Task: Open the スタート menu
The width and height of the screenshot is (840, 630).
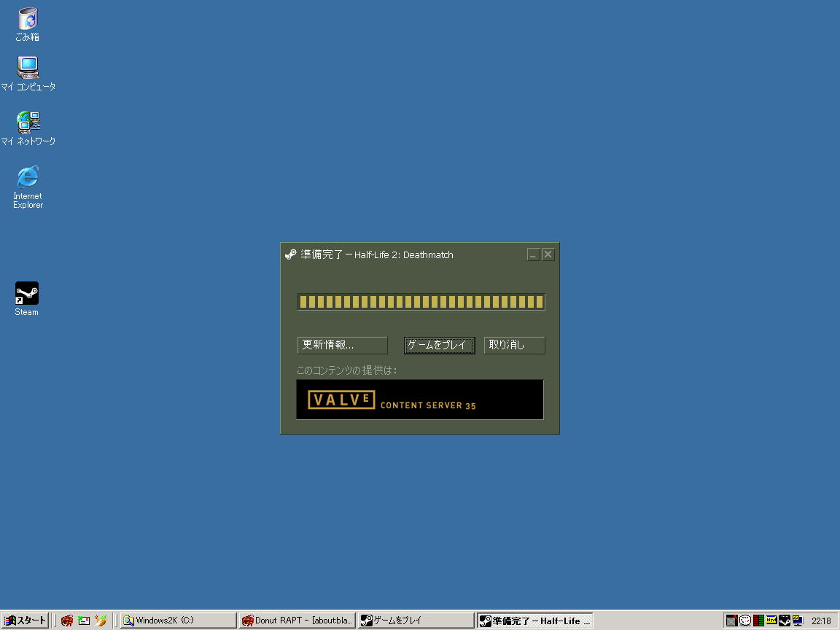Action: pyautogui.click(x=26, y=621)
